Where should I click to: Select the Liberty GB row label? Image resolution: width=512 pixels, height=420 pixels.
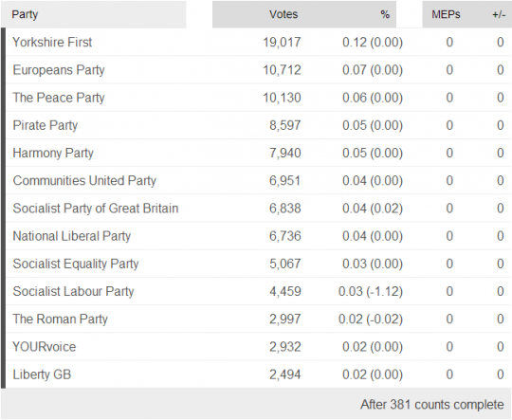pos(42,374)
